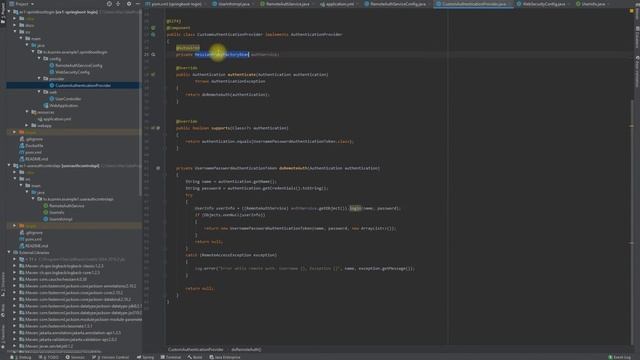640x360 pixels.
Task: Switch to RemoteAuthServiceConfig.java editor tab
Action: [397, 4]
